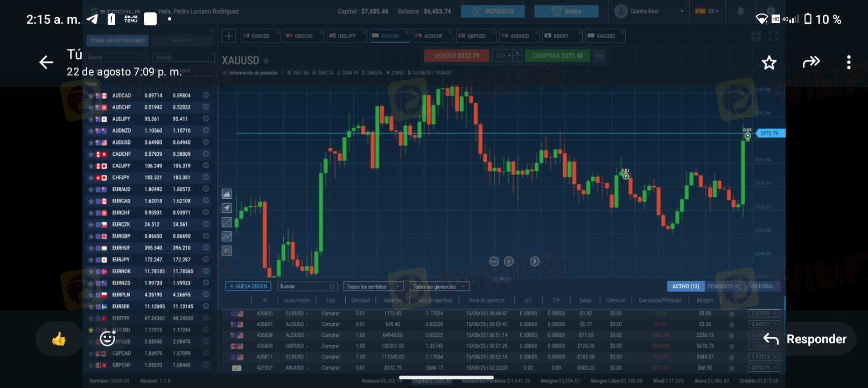Toggle favorite star for EURGBP row
The image size is (868, 388).
(91, 236)
